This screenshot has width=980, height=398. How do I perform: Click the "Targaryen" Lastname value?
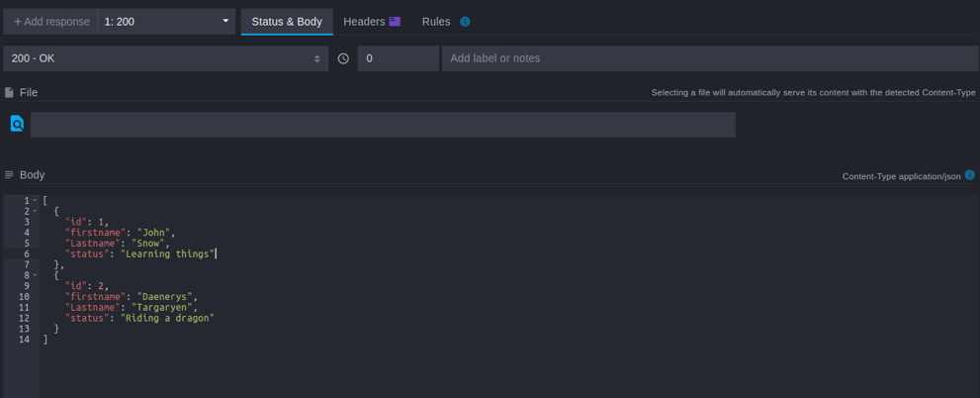click(x=164, y=307)
